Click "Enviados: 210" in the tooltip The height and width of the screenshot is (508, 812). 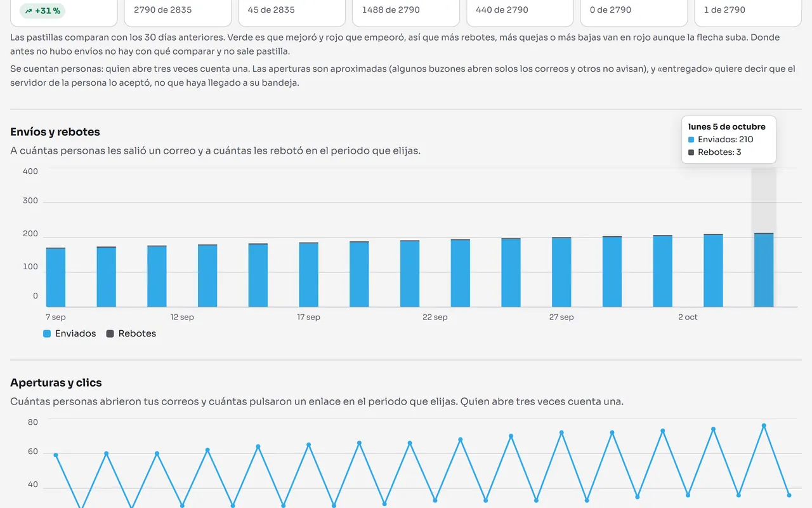coord(726,140)
